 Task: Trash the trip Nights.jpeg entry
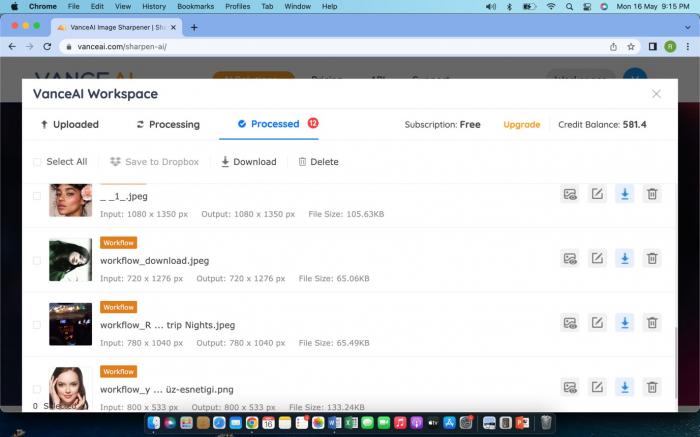pyautogui.click(x=652, y=323)
